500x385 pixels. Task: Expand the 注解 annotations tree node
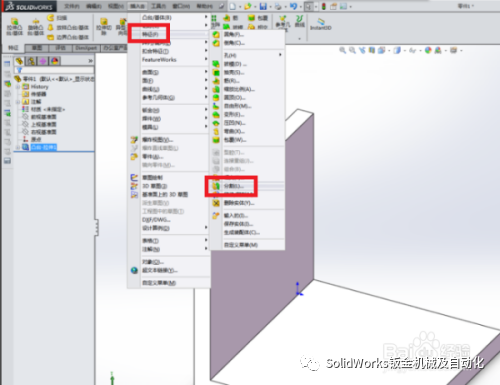point(18,102)
